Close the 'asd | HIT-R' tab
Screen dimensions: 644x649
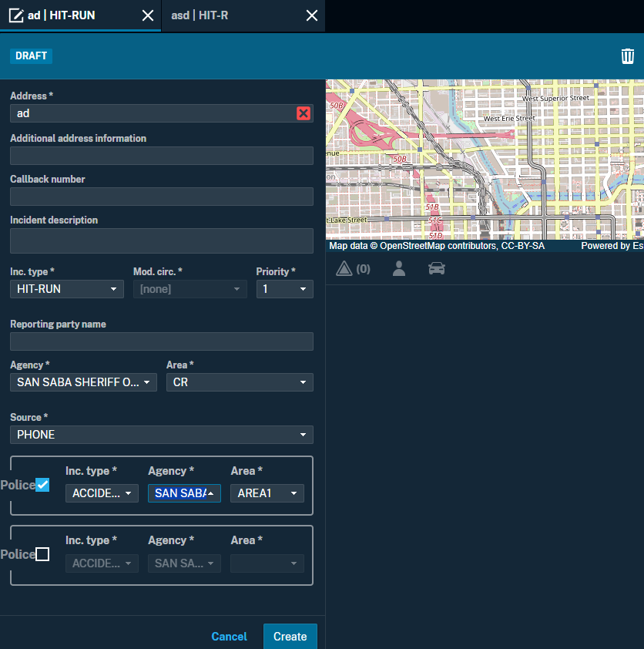coord(311,15)
